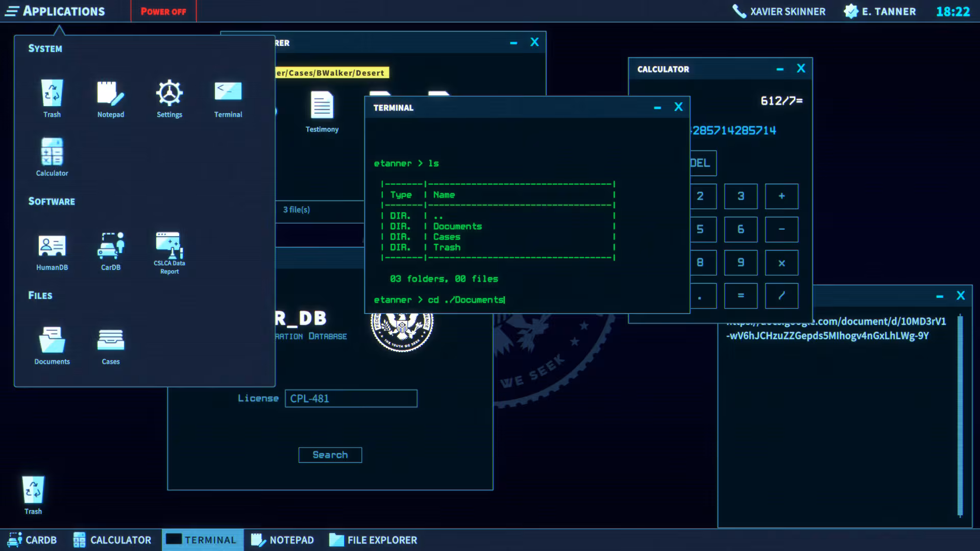Launch the CarDB software icon
This screenshot has height=551, width=980.
coord(111,252)
